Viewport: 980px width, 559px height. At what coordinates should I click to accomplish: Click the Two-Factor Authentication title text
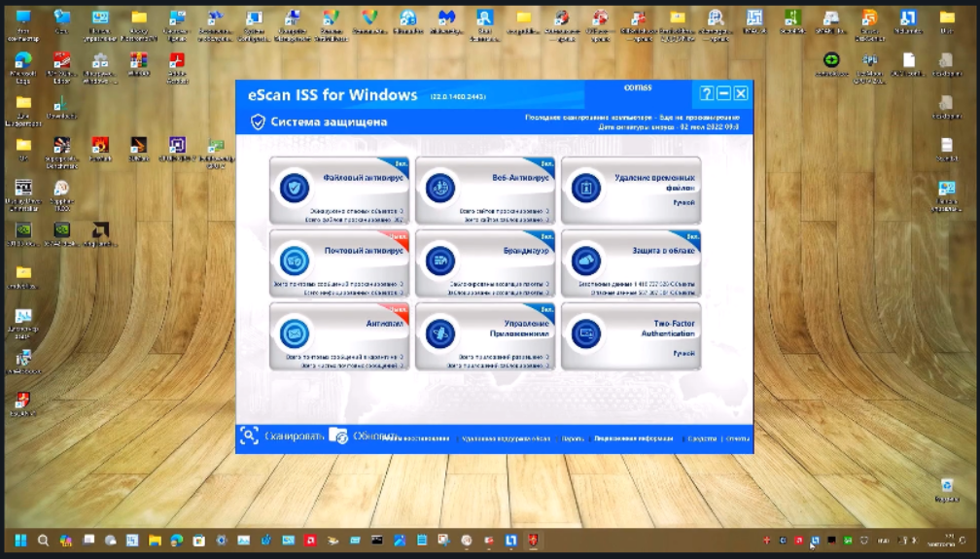point(668,329)
